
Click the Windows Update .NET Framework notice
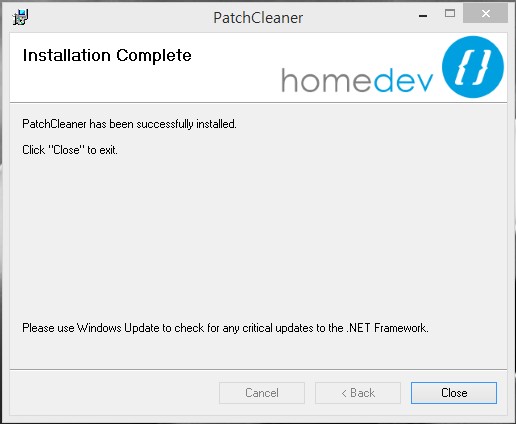point(225,328)
